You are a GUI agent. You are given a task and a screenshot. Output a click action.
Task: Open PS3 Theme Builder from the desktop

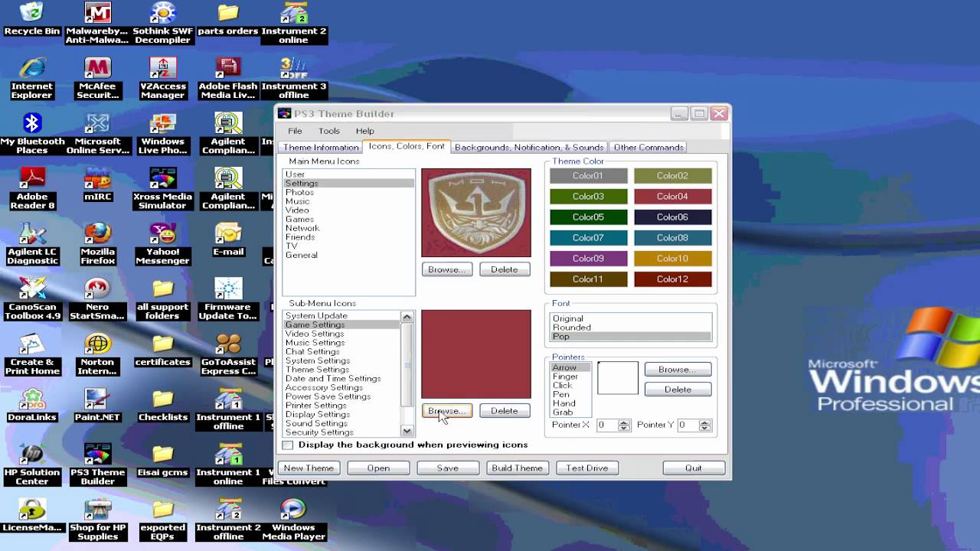(97, 455)
